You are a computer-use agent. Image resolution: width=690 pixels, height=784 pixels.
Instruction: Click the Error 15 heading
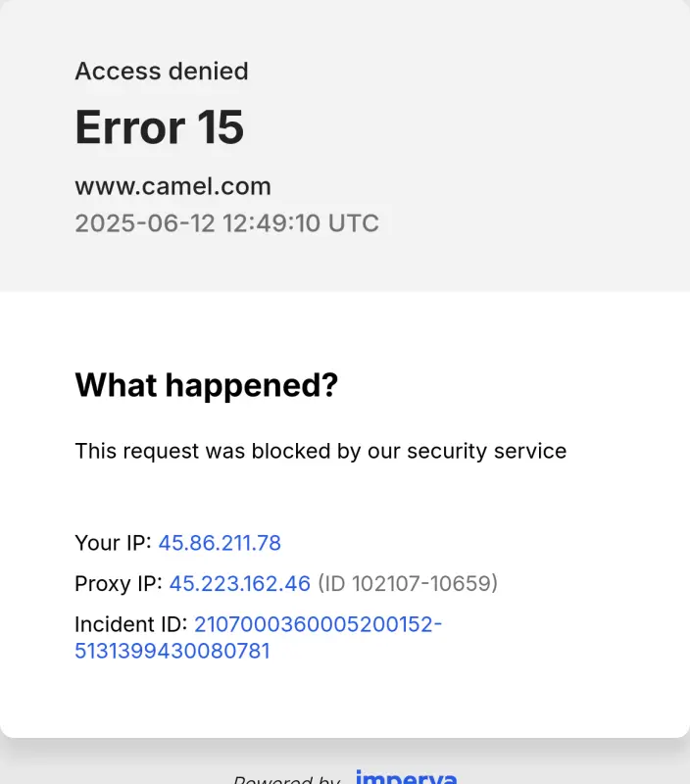160,127
